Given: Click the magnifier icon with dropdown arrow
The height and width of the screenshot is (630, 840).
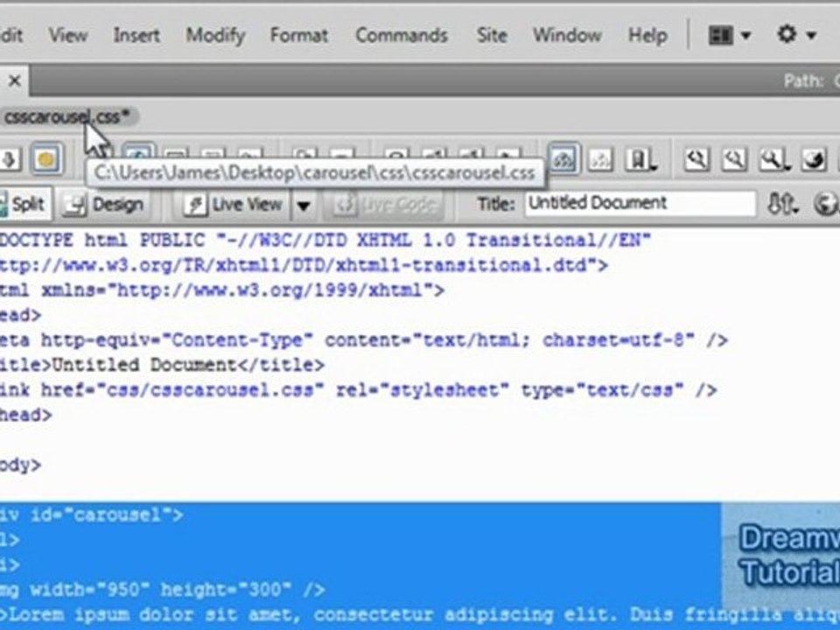Looking at the screenshot, I should [x=773, y=159].
